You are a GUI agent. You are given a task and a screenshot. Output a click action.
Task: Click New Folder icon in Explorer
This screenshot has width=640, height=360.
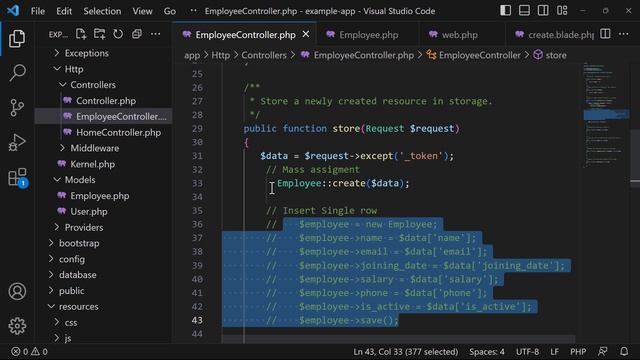click(99, 34)
